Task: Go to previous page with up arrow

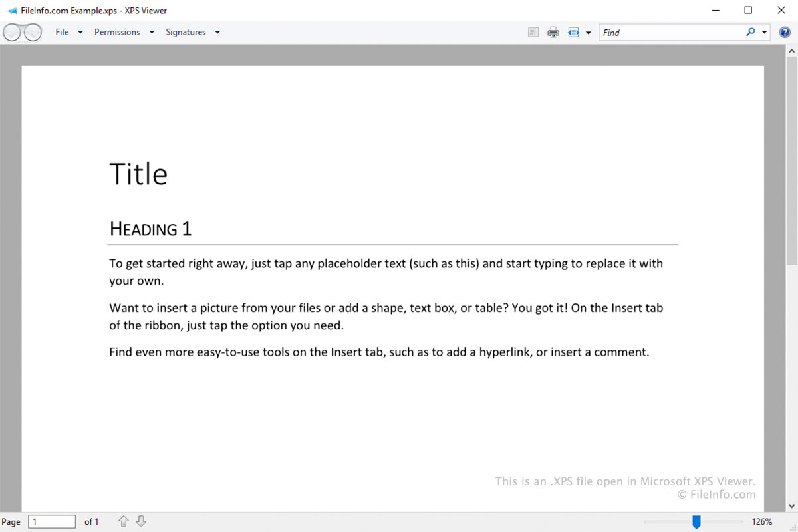Action: coord(124,522)
